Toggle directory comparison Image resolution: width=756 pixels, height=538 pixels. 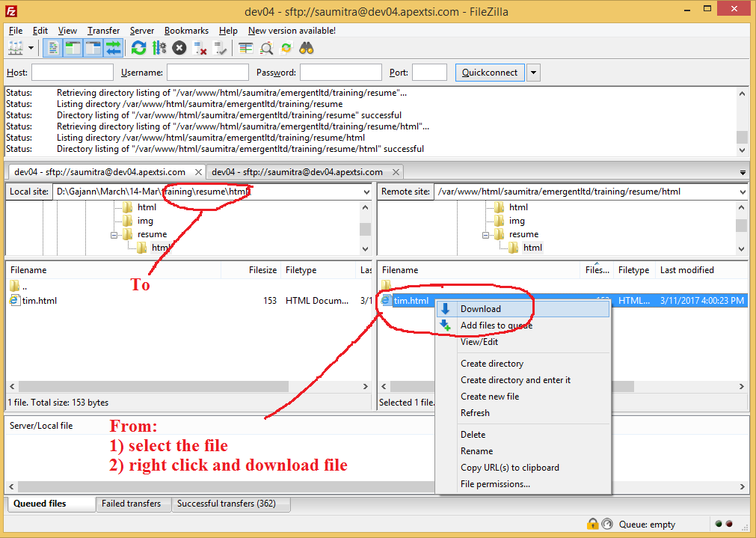266,48
